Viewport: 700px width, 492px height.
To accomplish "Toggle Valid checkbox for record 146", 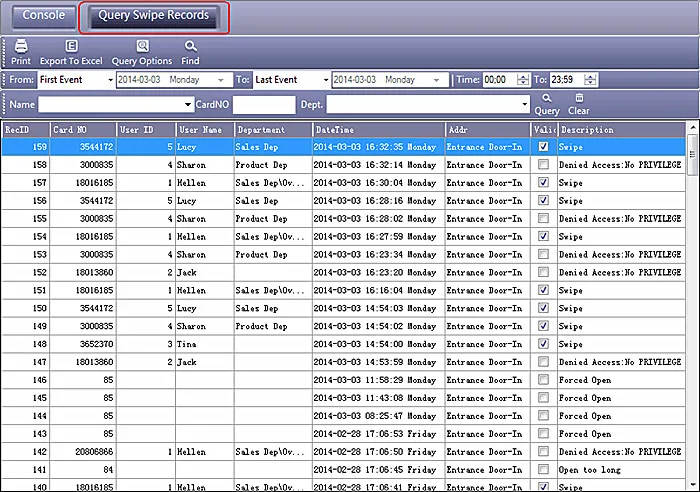I will click(543, 379).
